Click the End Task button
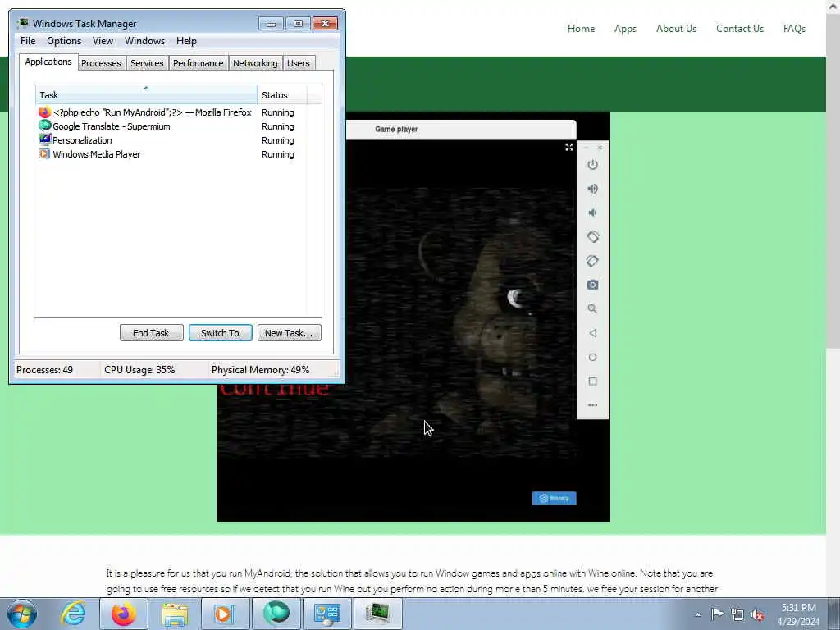The width and height of the screenshot is (840, 630). click(x=151, y=333)
